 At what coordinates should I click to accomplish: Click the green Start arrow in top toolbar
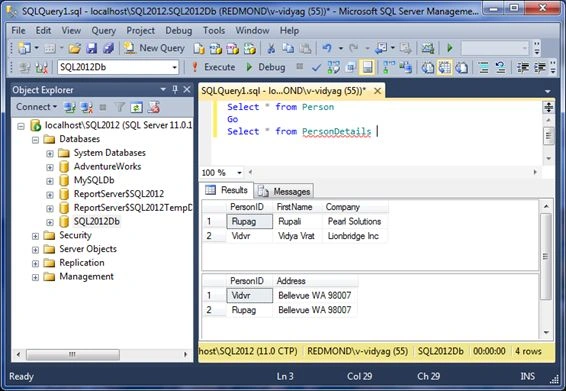coord(450,48)
